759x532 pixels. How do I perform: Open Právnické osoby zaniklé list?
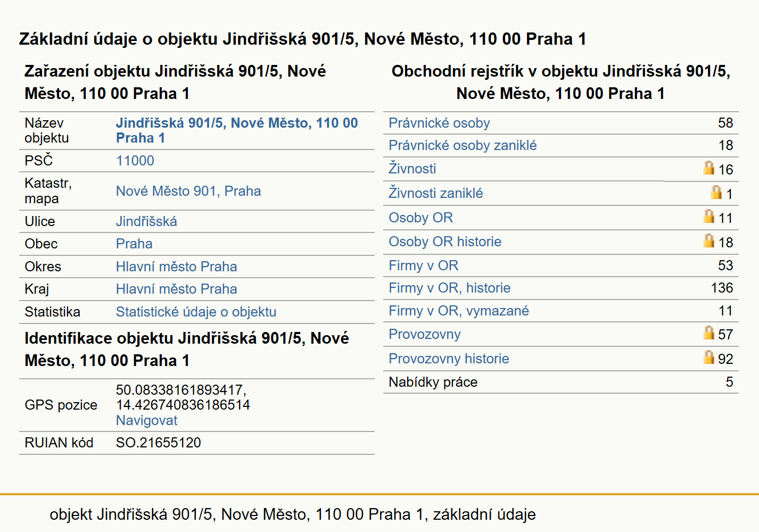click(x=463, y=145)
